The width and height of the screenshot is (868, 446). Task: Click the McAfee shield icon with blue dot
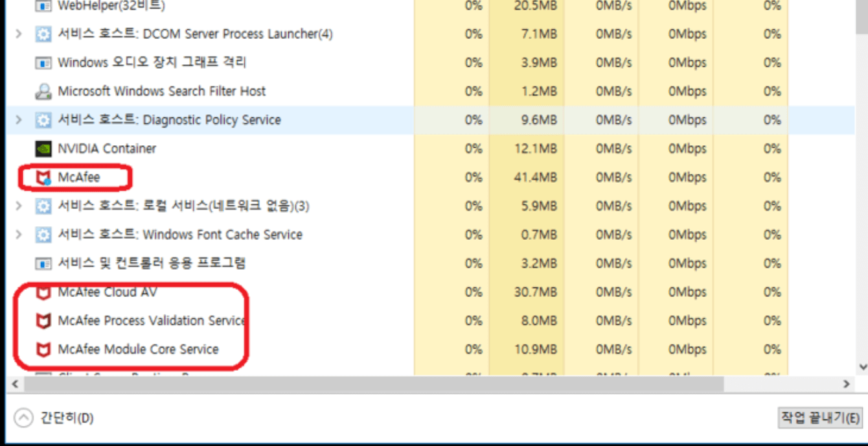pos(43,178)
